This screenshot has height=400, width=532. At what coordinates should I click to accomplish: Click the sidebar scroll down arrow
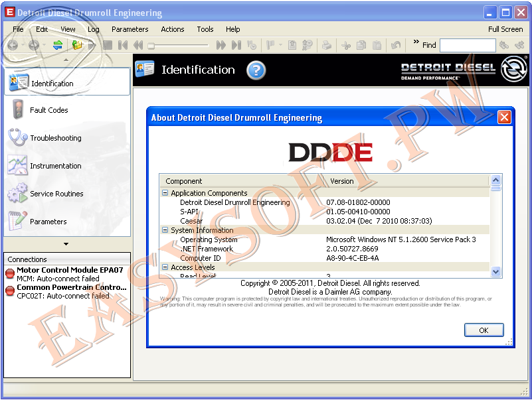(x=66, y=244)
